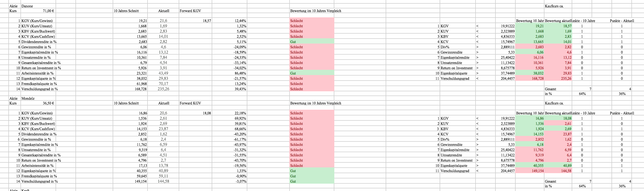Click Danone's "Return on Investment in %" label
The image size is (644, 191).
click(x=41, y=68)
